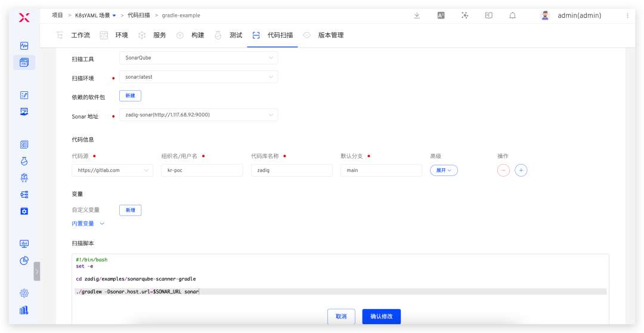The width and height of the screenshot is (644, 333).
Task: Click the Zadig X logo
Action: [x=24, y=17]
